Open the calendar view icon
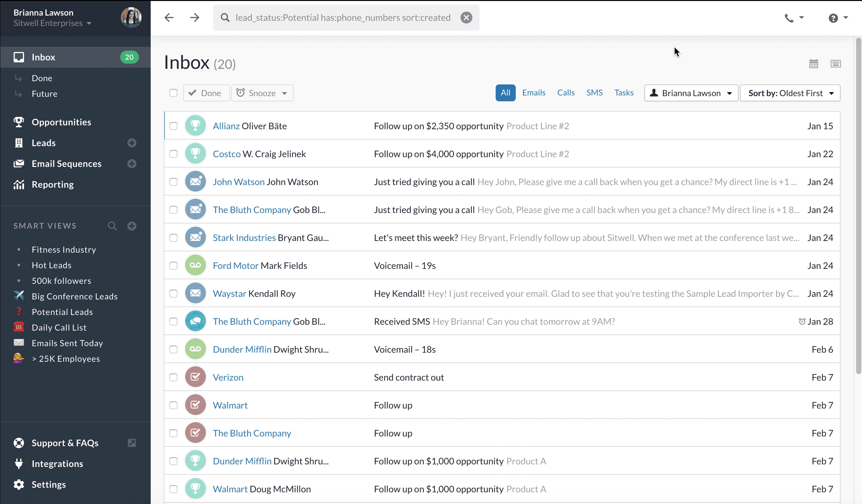This screenshot has height=504, width=862. [x=813, y=64]
